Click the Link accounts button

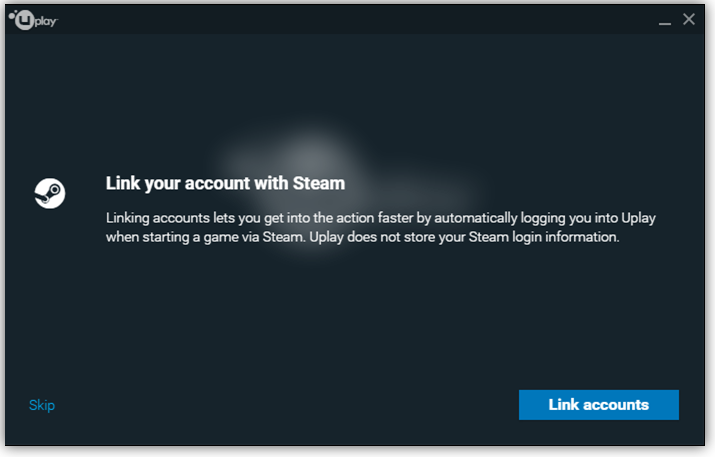click(x=598, y=405)
